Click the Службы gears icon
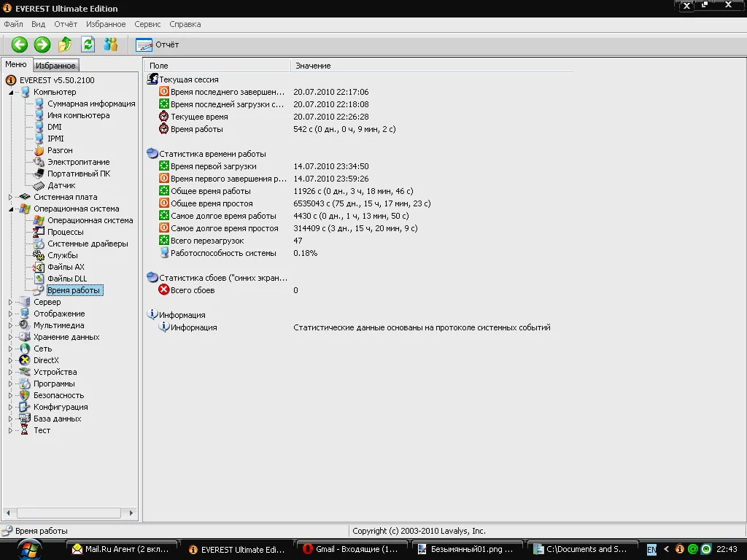747x560 pixels. (39, 255)
